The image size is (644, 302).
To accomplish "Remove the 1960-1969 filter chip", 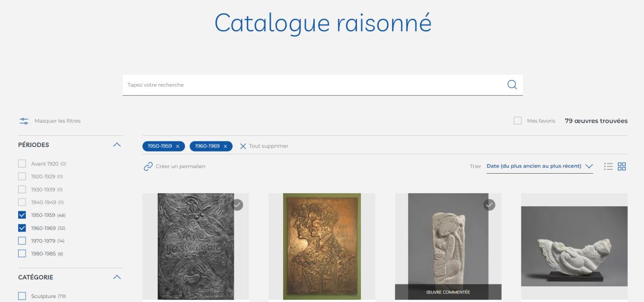I will pyautogui.click(x=225, y=146).
